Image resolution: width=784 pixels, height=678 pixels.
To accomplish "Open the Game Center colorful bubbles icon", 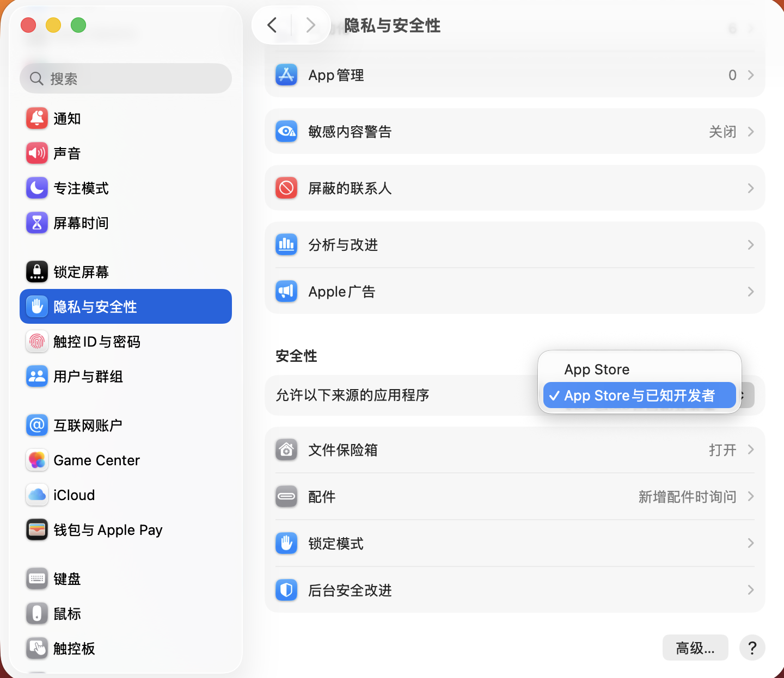I will point(37,460).
